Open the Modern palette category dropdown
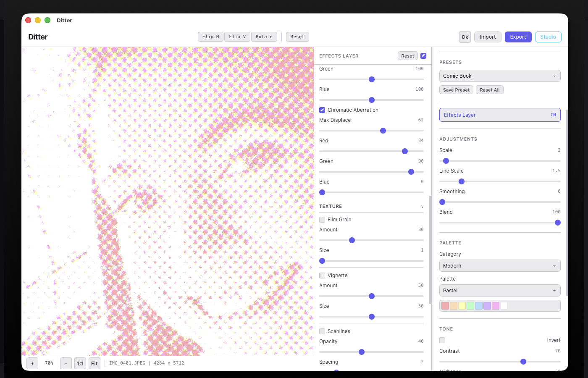 [x=499, y=265]
